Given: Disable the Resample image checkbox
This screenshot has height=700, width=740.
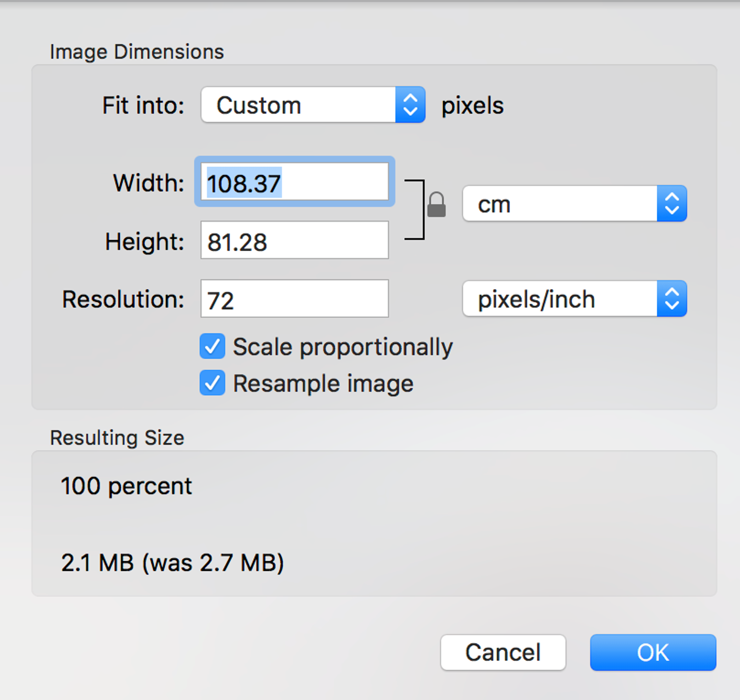Looking at the screenshot, I should click(x=212, y=383).
